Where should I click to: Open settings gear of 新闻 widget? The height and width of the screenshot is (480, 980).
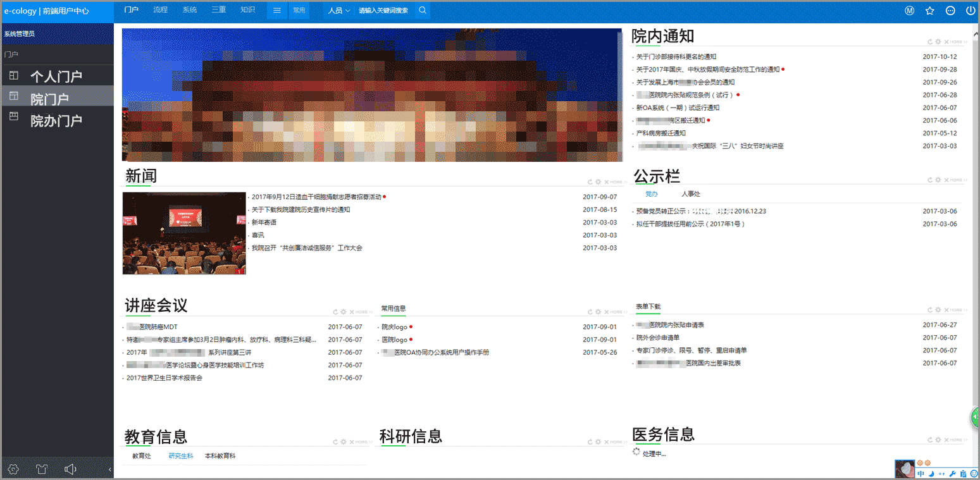point(598,182)
